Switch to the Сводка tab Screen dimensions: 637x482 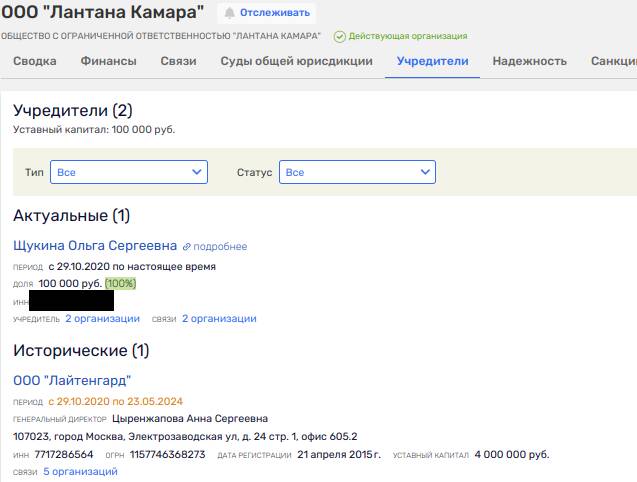(35, 61)
